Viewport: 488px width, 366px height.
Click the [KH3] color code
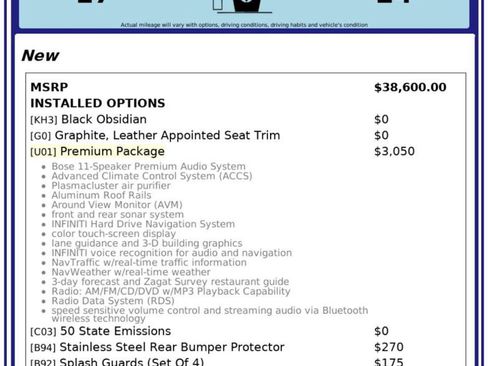(44, 120)
